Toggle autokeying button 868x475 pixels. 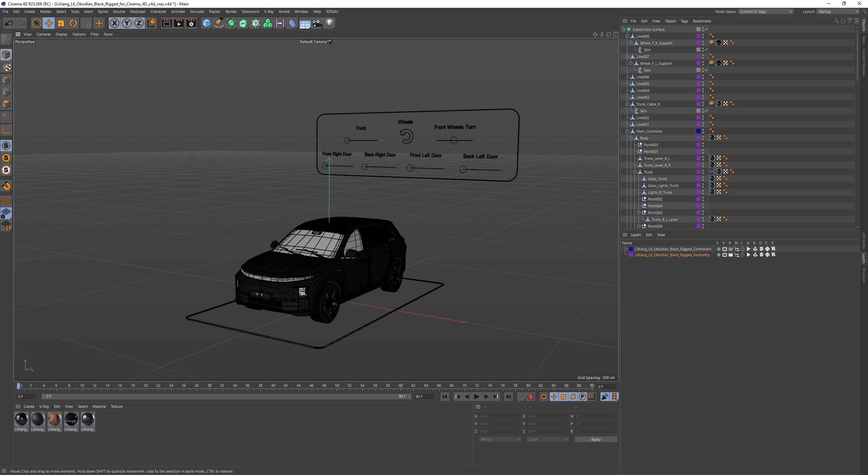point(531,397)
